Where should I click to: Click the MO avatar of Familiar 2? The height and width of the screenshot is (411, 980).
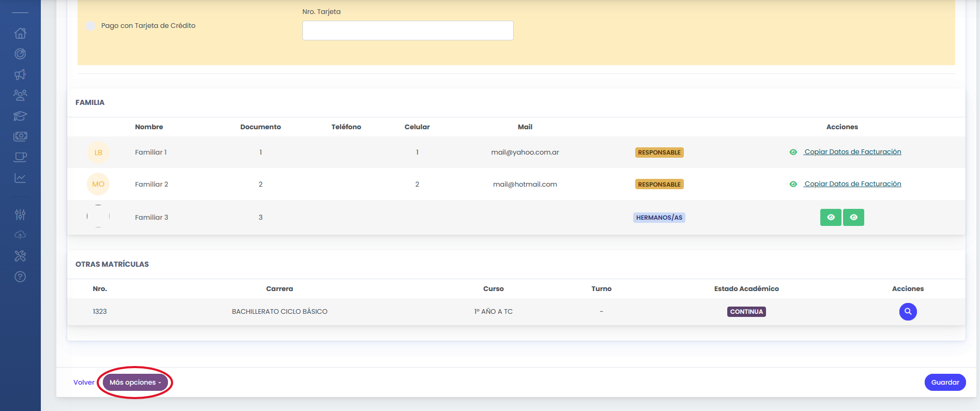[x=98, y=184]
